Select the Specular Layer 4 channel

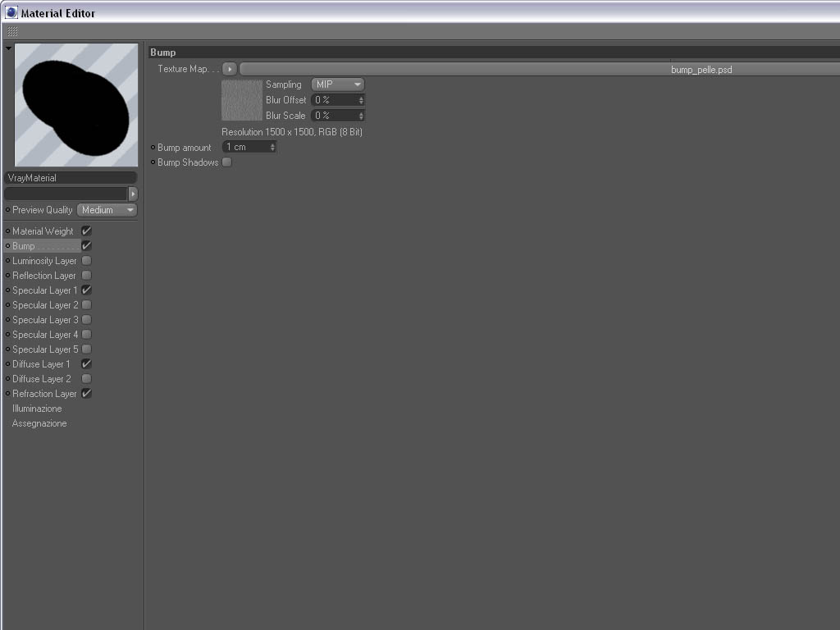[46, 335]
